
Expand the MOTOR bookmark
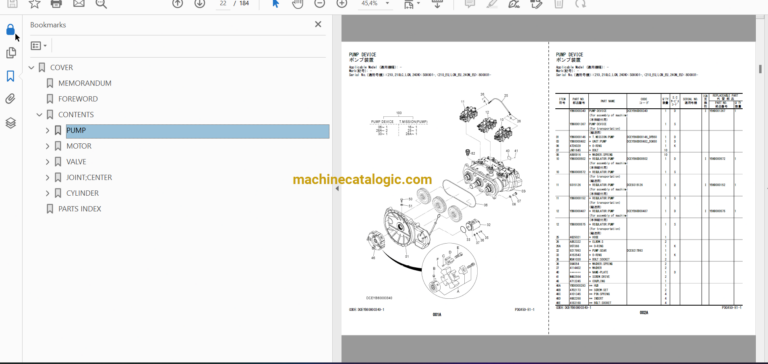[48, 146]
